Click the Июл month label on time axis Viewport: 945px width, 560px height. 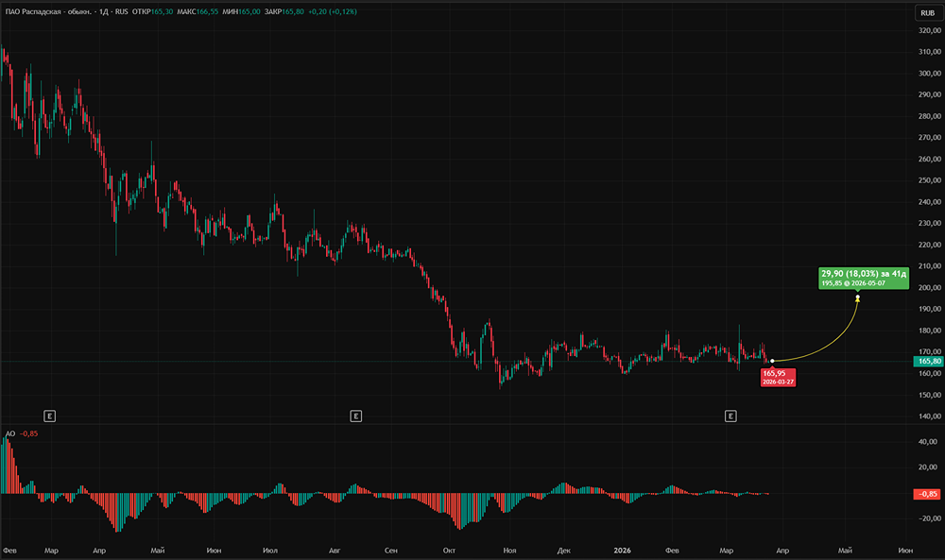point(270,551)
